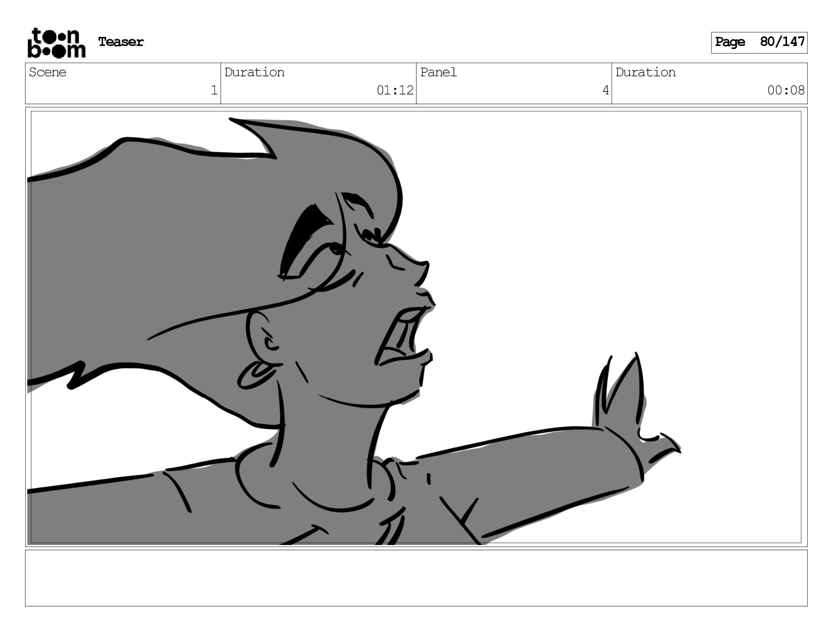Viewport: 834px width, 644px height.
Task: Click the scene 'Duration' label beside Scene
Action: [254, 72]
